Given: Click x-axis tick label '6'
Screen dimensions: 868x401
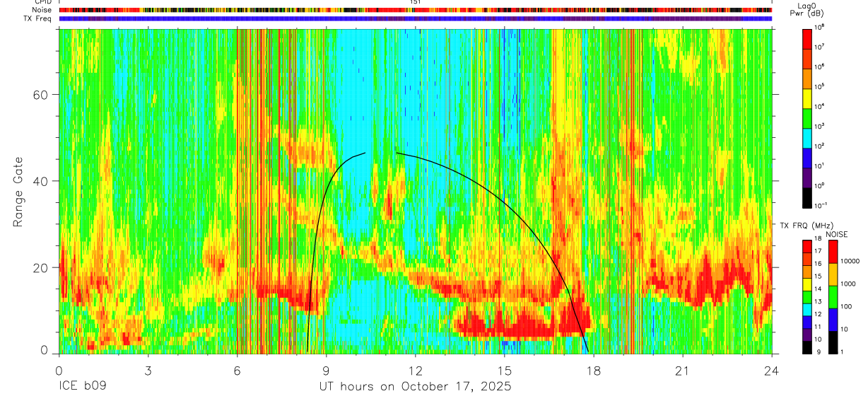Looking at the screenshot, I should click(x=237, y=371).
